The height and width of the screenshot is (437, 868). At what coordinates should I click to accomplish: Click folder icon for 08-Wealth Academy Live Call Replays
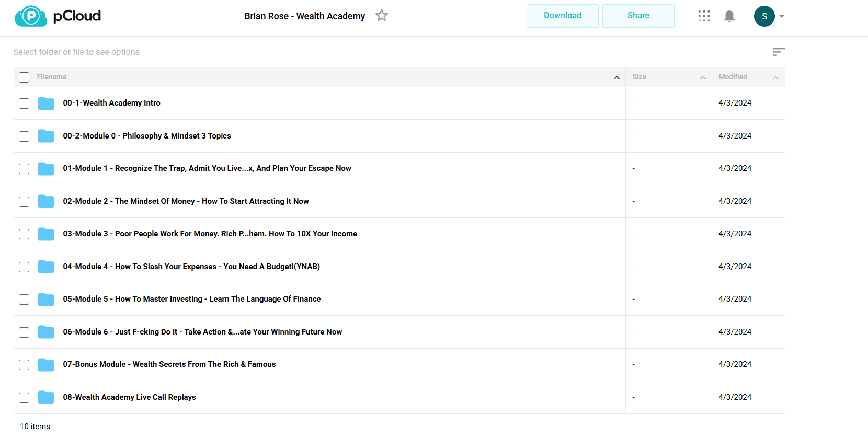[46, 397]
